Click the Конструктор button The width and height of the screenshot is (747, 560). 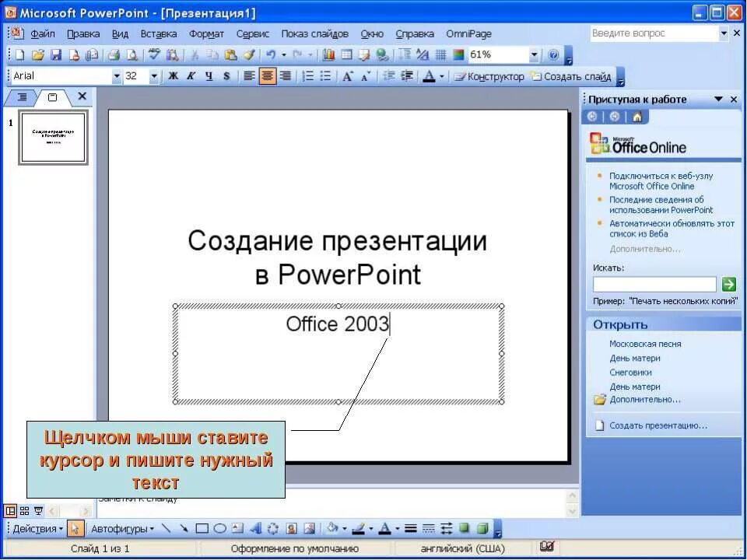(489, 76)
